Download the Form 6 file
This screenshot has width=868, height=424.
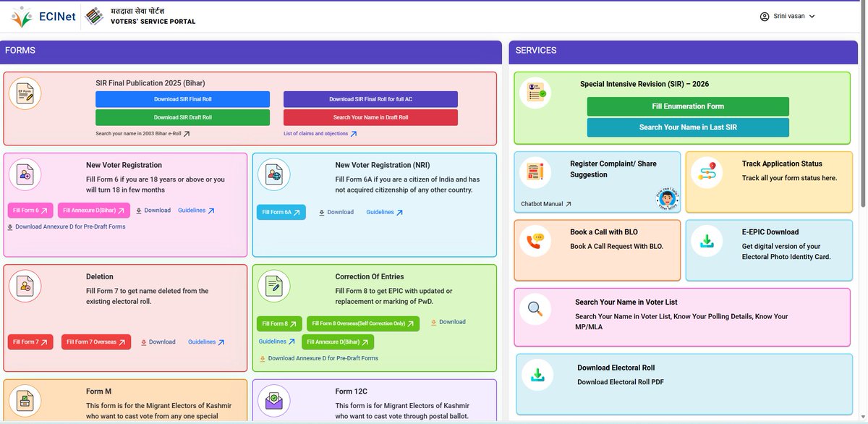(153, 211)
